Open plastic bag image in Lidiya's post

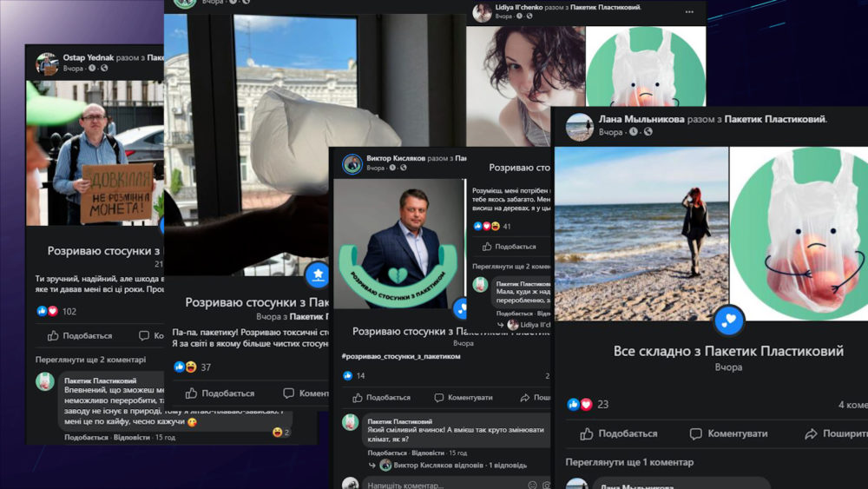click(646, 67)
